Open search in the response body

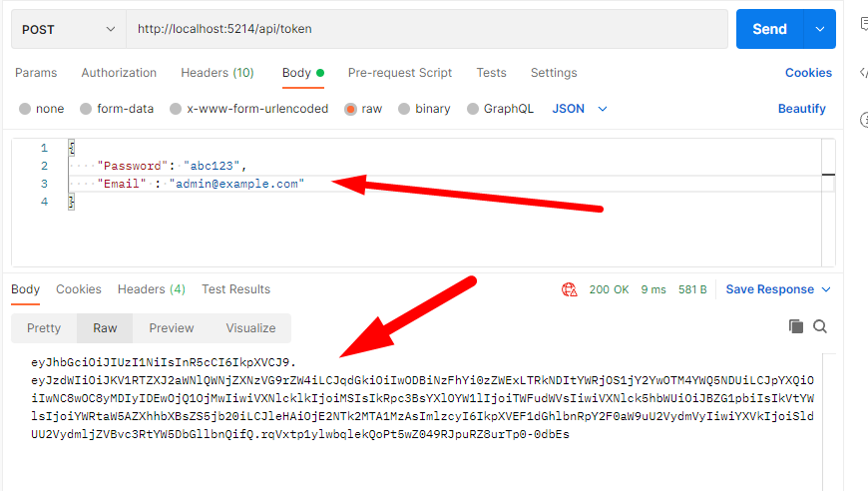820,326
